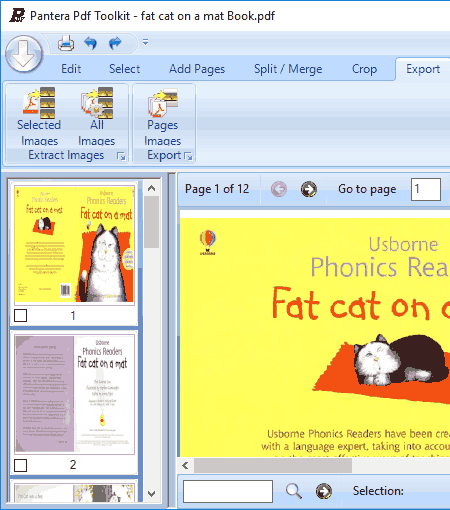The width and height of the screenshot is (450, 510).
Task: Tick the checkbox for page 2 thumbnail
Action: point(20,465)
